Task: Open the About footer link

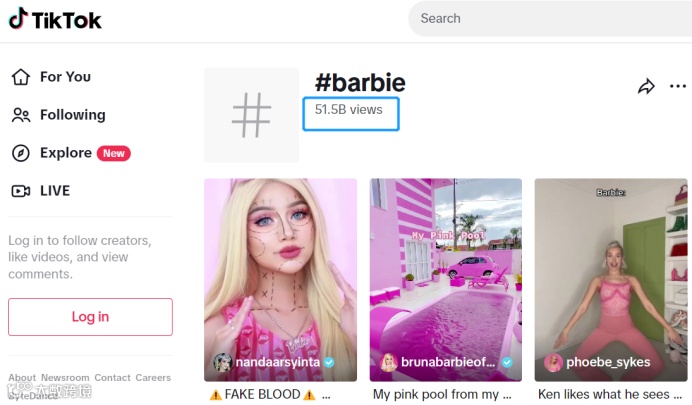Action: click(x=22, y=378)
